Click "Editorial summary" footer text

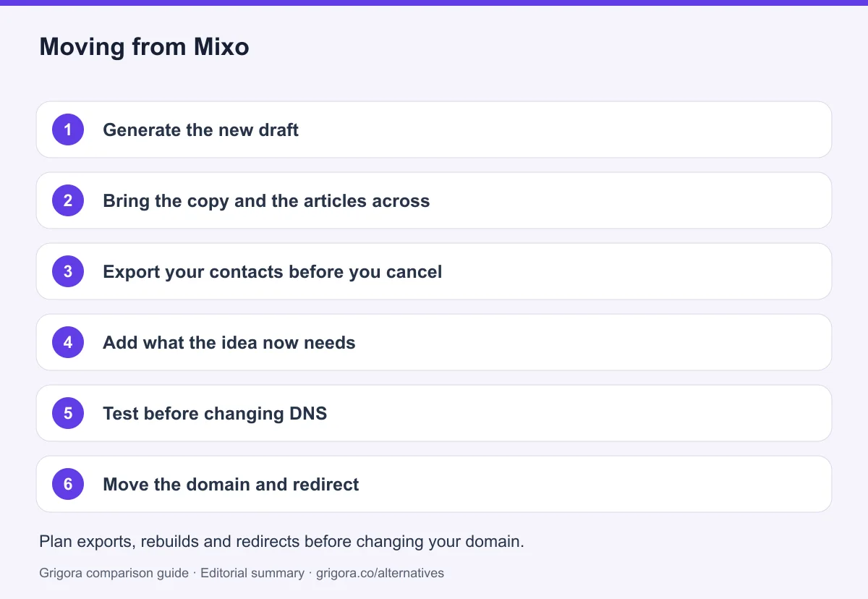(x=252, y=573)
